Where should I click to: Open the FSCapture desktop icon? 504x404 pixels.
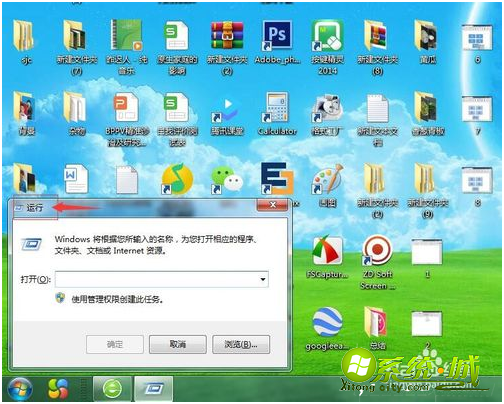pos(327,250)
